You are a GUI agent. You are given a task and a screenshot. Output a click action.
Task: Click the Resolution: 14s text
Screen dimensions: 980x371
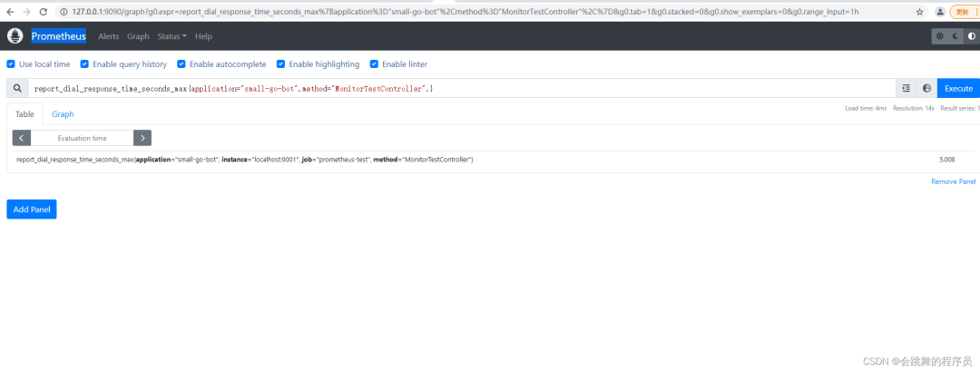pyautogui.click(x=914, y=108)
